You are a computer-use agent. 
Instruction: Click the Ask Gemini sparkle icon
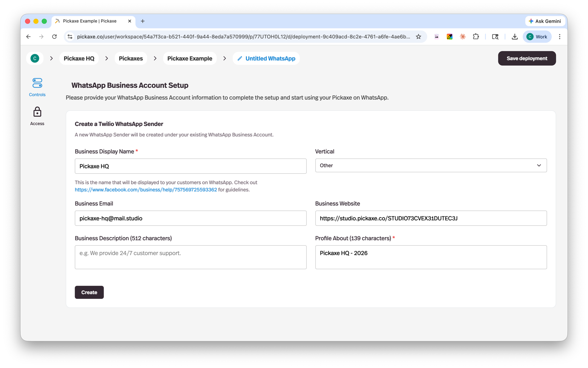tap(531, 21)
